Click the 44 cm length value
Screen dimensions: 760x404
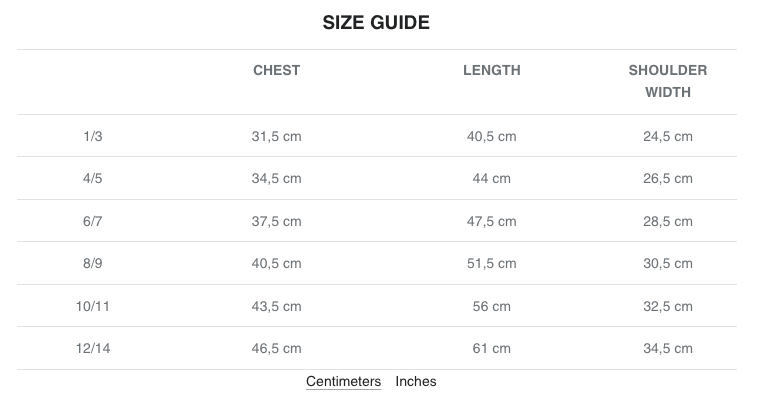[x=491, y=178]
